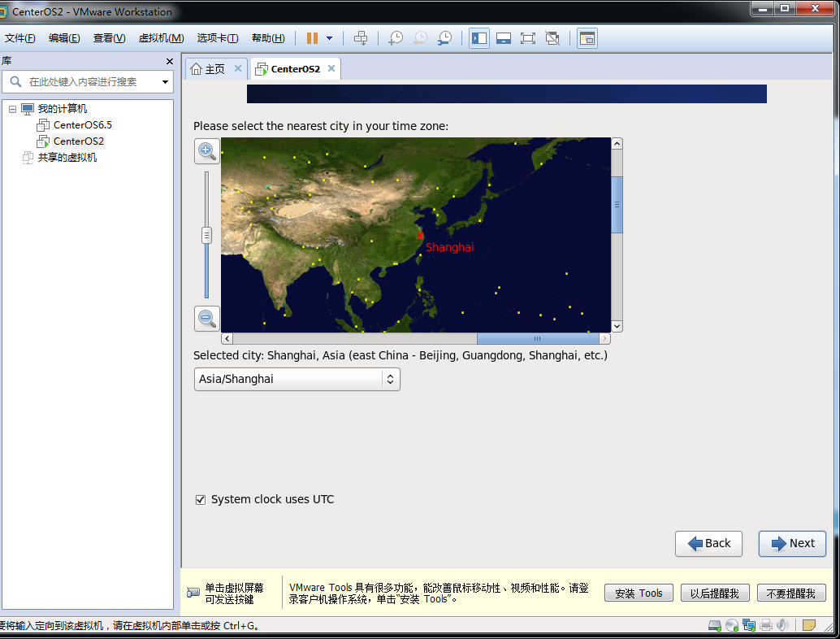Close the library panel with its X

[170, 62]
